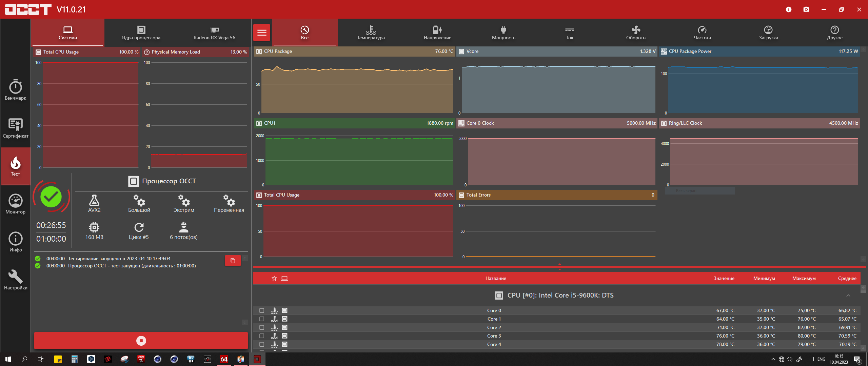Switch to the Radeon RX Vega 56 tab
This screenshot has width=868, height=366.
214,33
